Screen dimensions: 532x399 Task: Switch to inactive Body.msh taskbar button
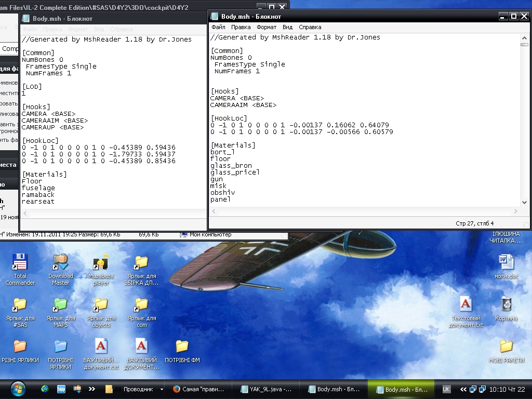coord(334,389)
